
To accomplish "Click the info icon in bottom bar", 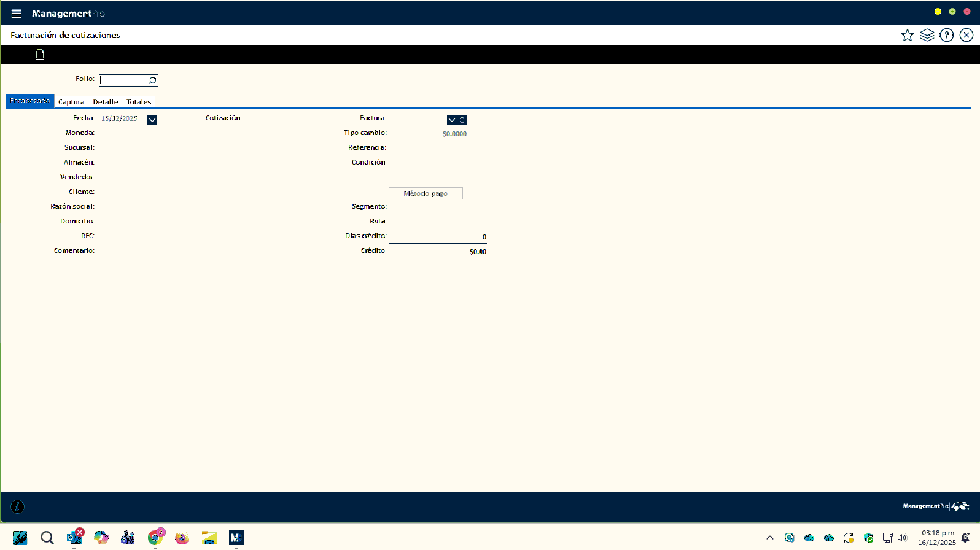I will (x=17, y=506).
